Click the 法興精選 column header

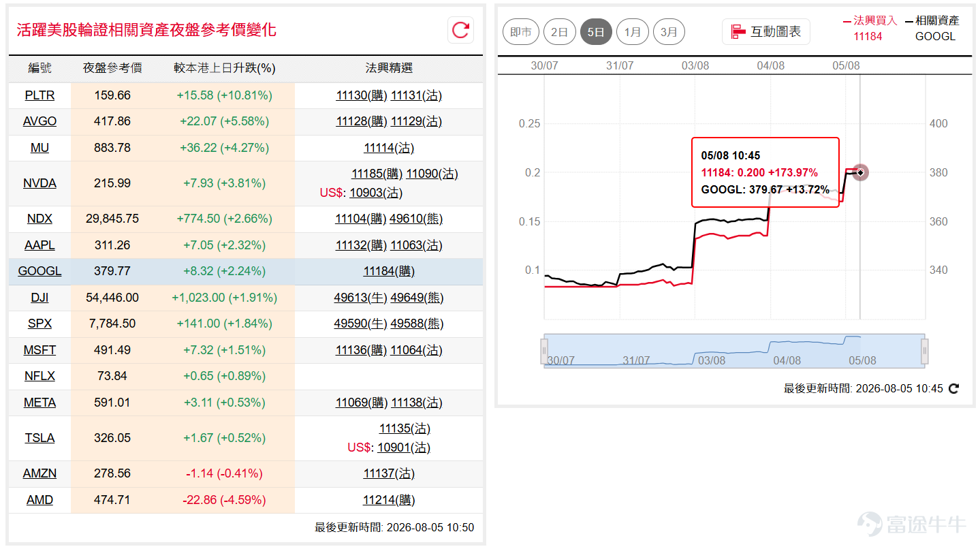point(389,68)
